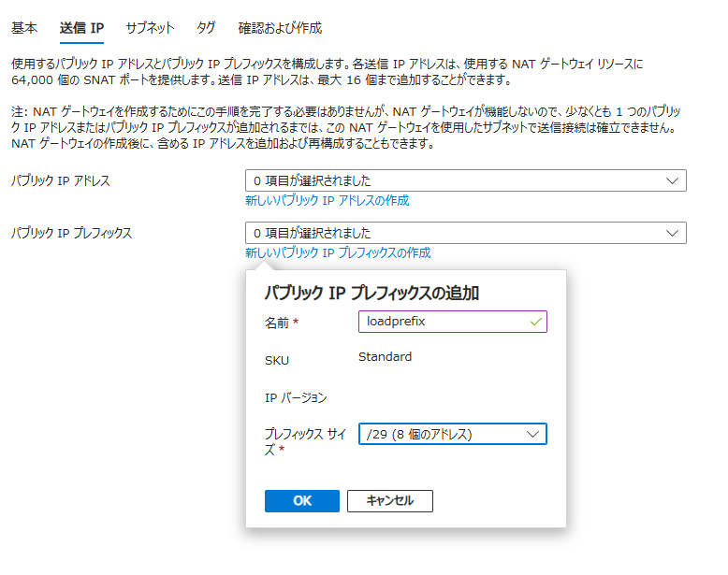Image resolution: width=728 pixels, height=575 pixels.
Task: Dismiss the dialog with キャンセル button
Action: (390, 501)
